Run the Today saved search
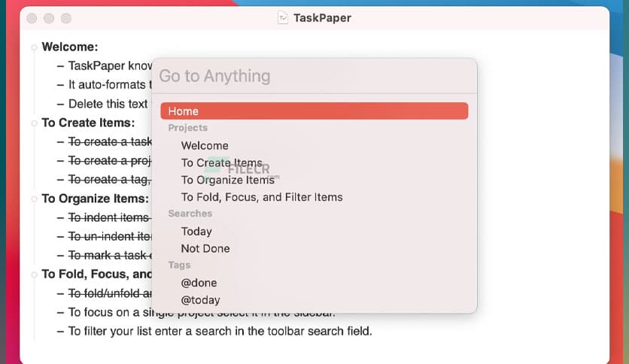629x364 pixels. pos(196,232)
